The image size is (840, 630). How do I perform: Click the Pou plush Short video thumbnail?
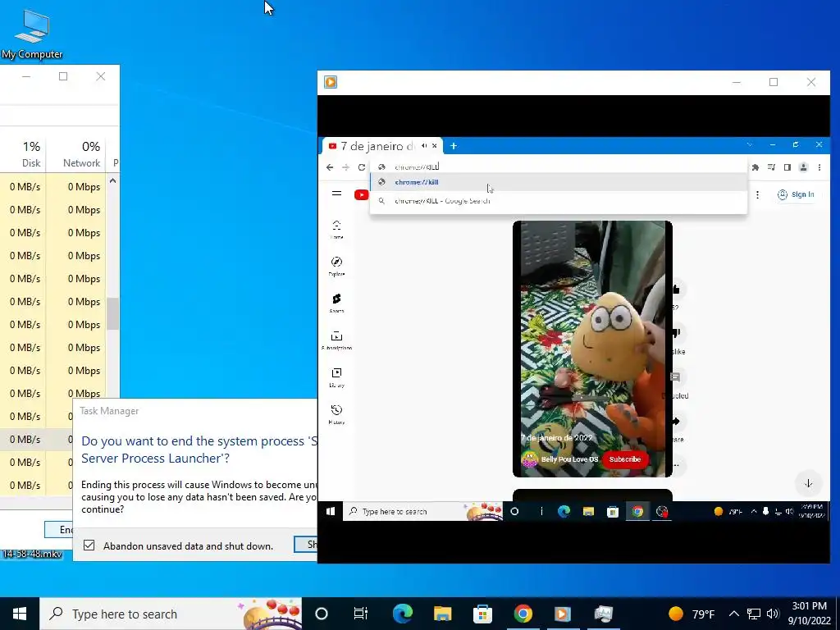pos(592,349)
